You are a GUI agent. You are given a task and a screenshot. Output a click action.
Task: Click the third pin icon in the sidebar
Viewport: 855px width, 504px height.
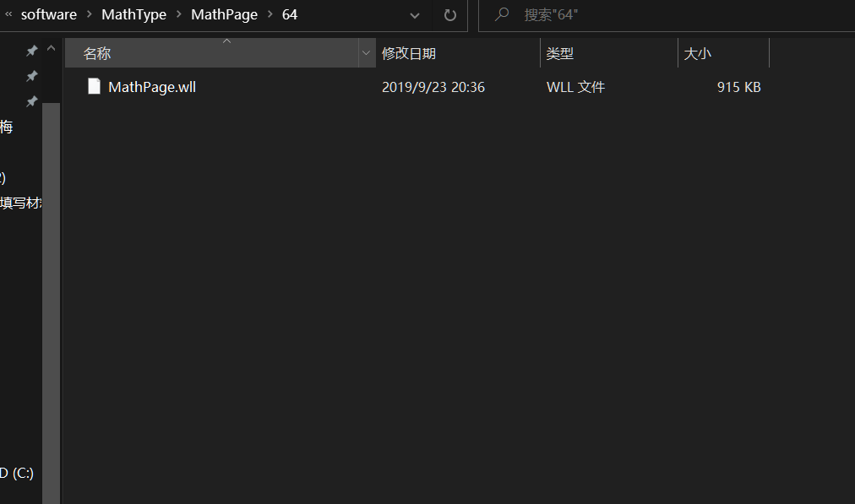31,102
